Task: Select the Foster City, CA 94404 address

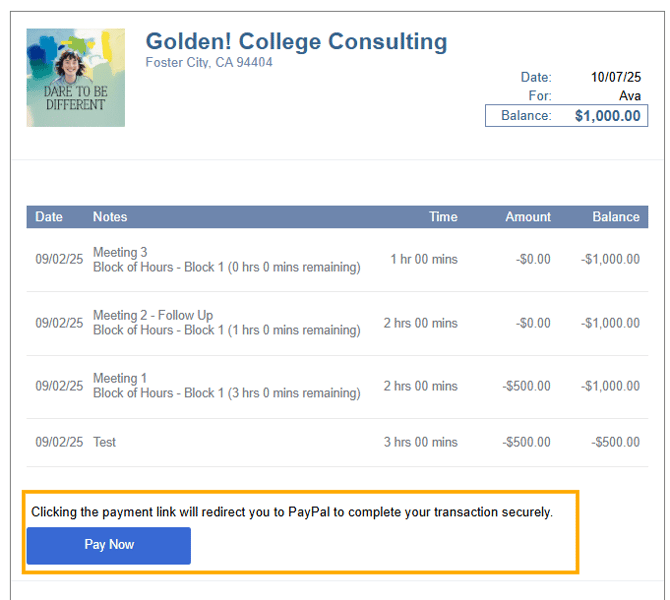Action: (209, 63)
